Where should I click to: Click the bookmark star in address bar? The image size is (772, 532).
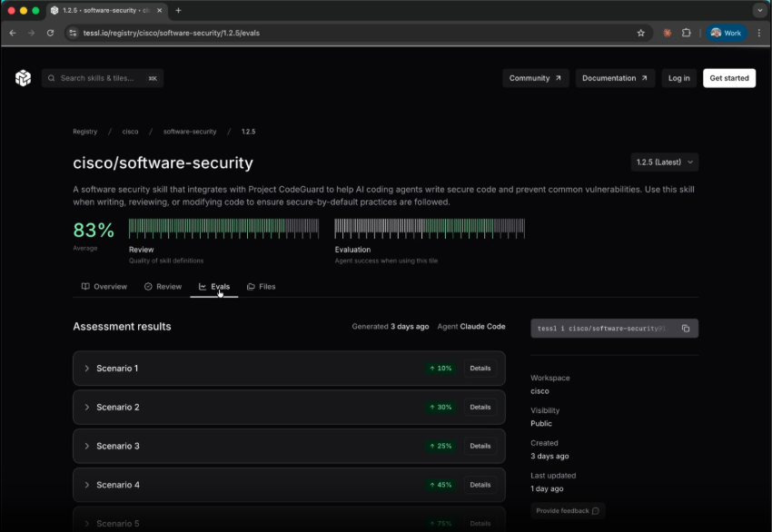point(641,32)
